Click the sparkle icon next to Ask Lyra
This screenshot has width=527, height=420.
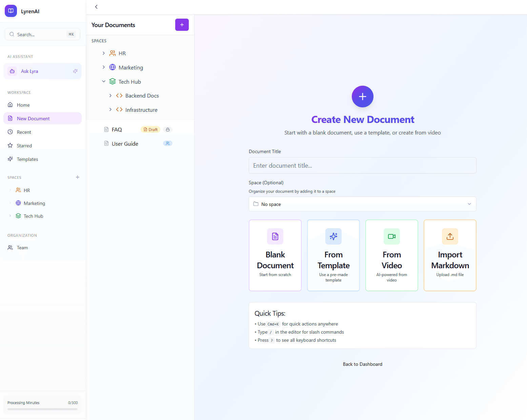tap(75, 71)
